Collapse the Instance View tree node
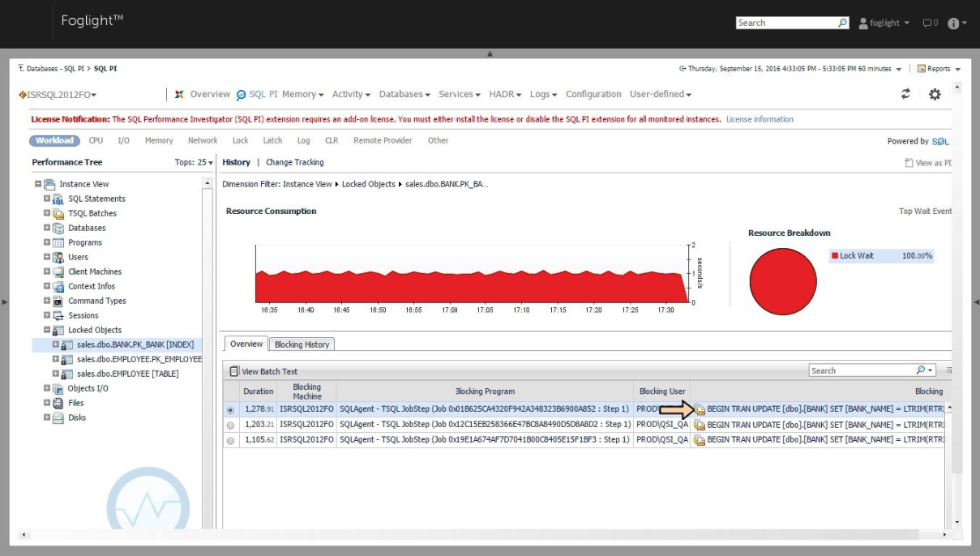This screenshot has height=556, width=980. [x=38, y=184]
